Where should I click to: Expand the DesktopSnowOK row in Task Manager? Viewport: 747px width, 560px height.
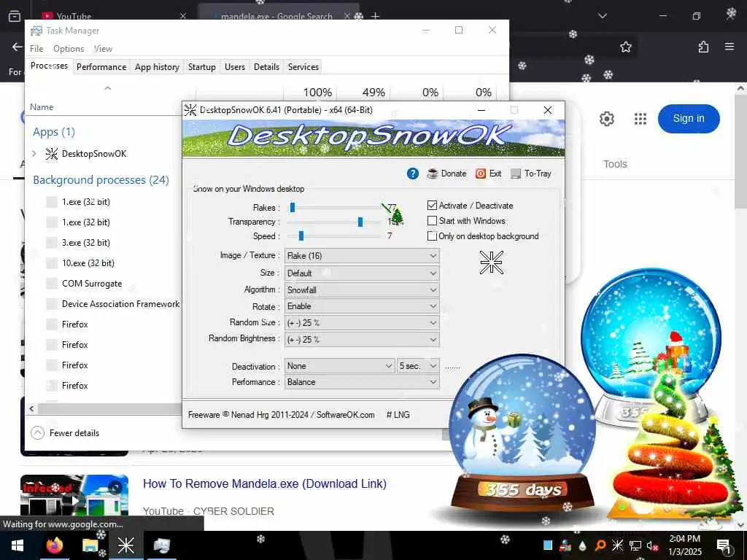click(34, 153)
